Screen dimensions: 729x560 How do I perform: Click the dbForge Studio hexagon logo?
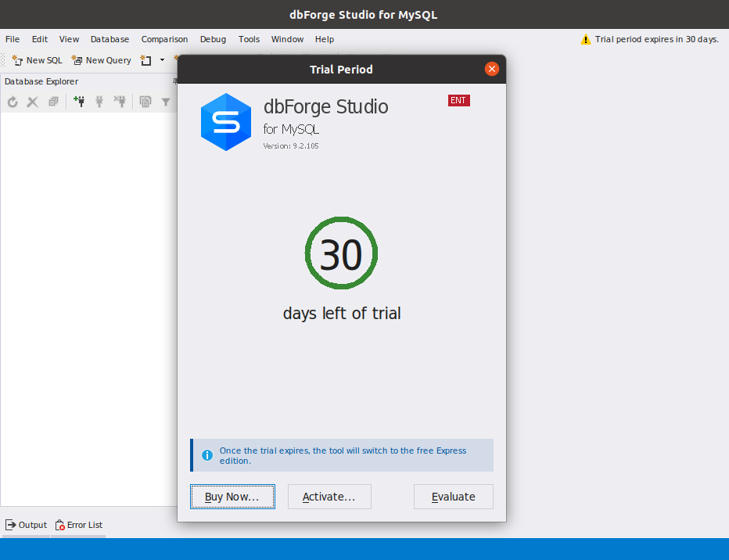coord(226,122)
